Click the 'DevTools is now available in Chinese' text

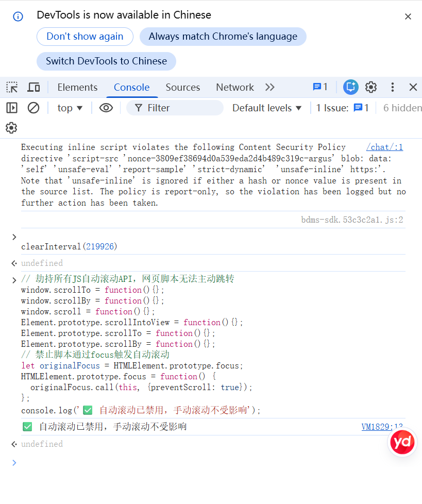point(124,15)
